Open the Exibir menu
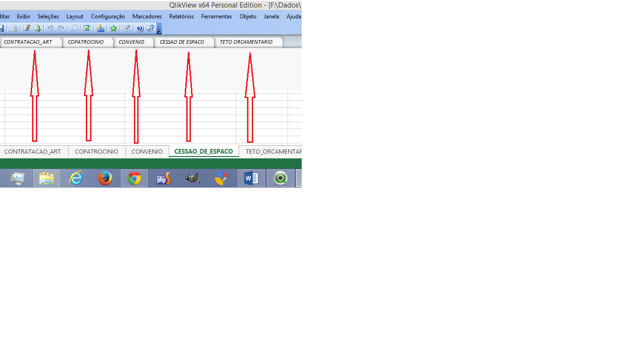This screenshot has height=362, width=644. click(x=24, y=16)
